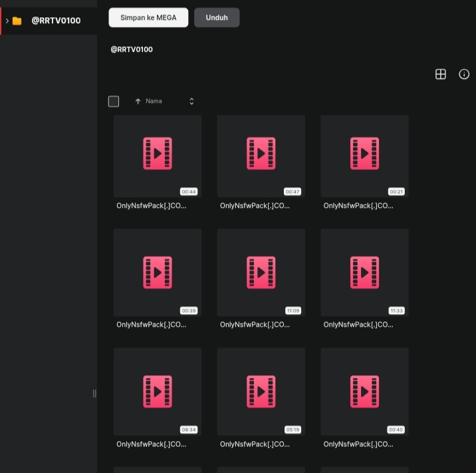Viewport: 476px width, 473px height.
Task: Switch to grid view layout icon
Action: coord(441,74)
